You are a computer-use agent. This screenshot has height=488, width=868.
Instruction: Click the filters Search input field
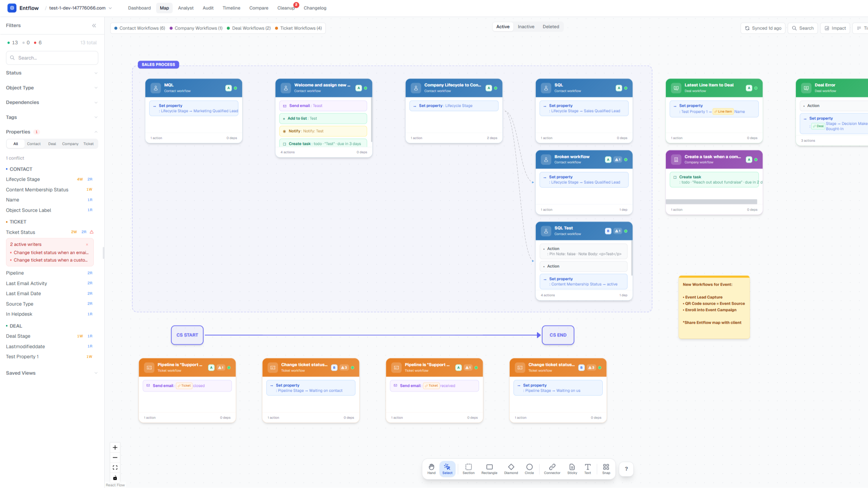52,58
